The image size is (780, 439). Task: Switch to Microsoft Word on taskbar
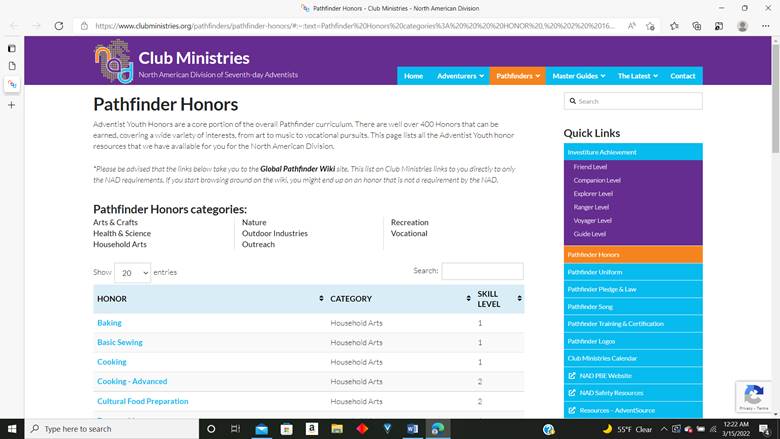[412, 429]
